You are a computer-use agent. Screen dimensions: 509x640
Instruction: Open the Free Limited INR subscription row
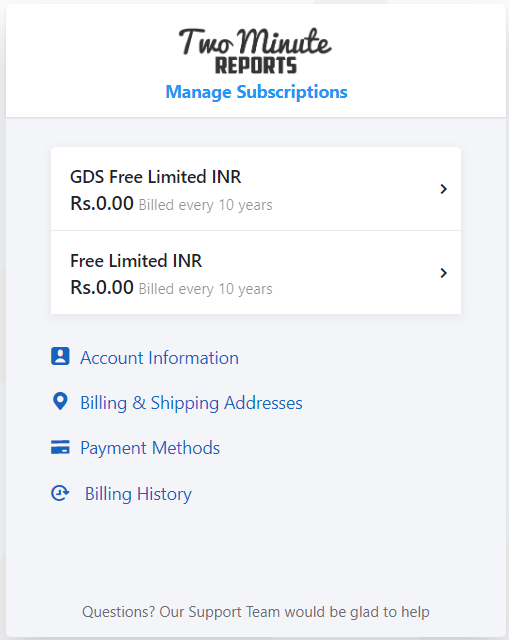256,273
